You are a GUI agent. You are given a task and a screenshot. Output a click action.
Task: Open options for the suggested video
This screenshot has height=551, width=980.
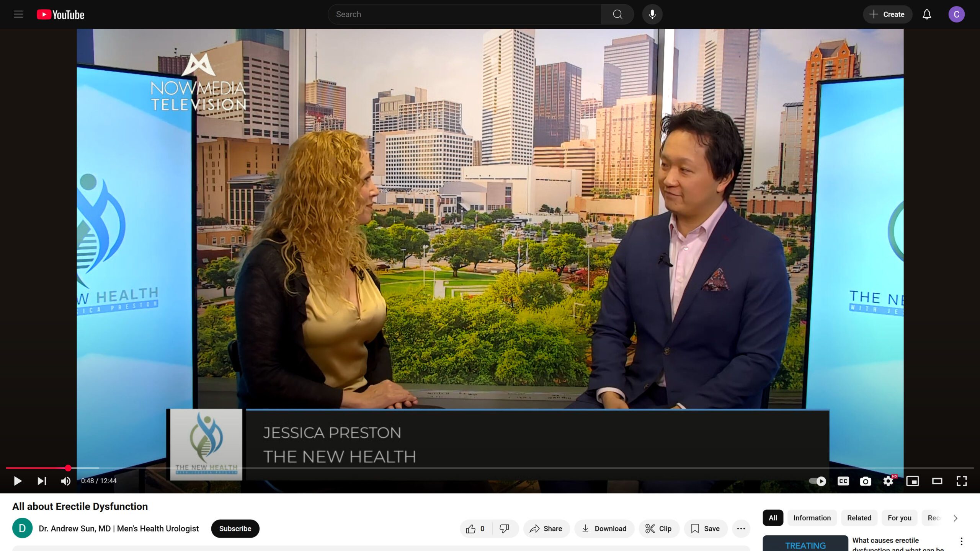click(x=961, y=541)
